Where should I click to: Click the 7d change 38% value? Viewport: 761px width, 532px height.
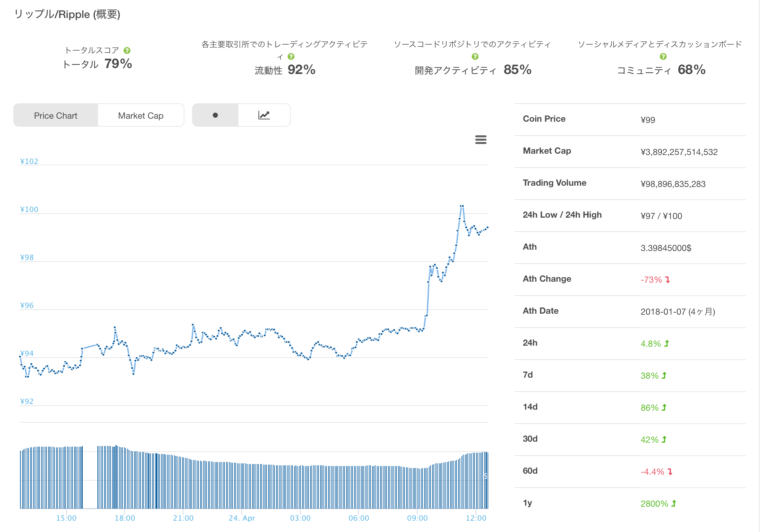click(x=649, y=376)
